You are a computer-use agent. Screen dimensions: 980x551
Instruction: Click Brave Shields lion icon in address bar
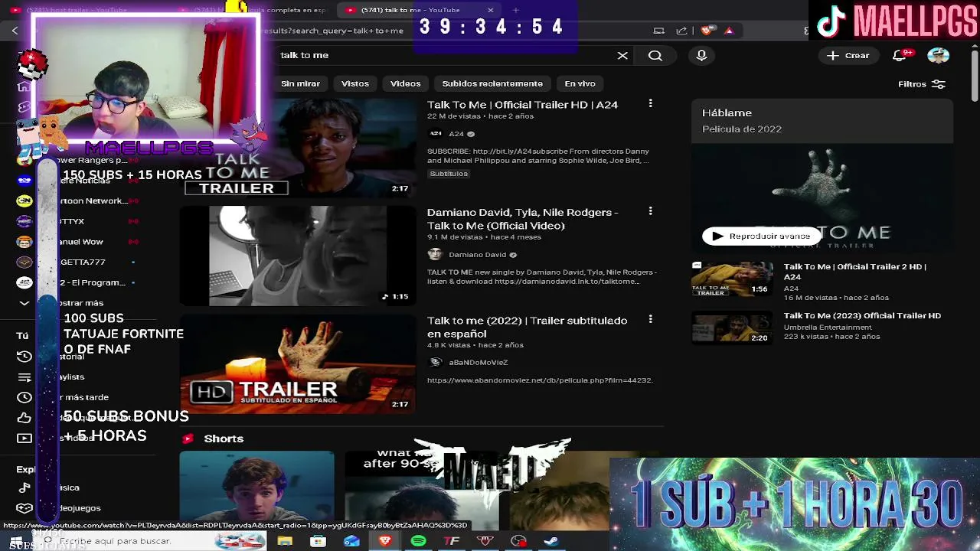click(x=708, y=31)
